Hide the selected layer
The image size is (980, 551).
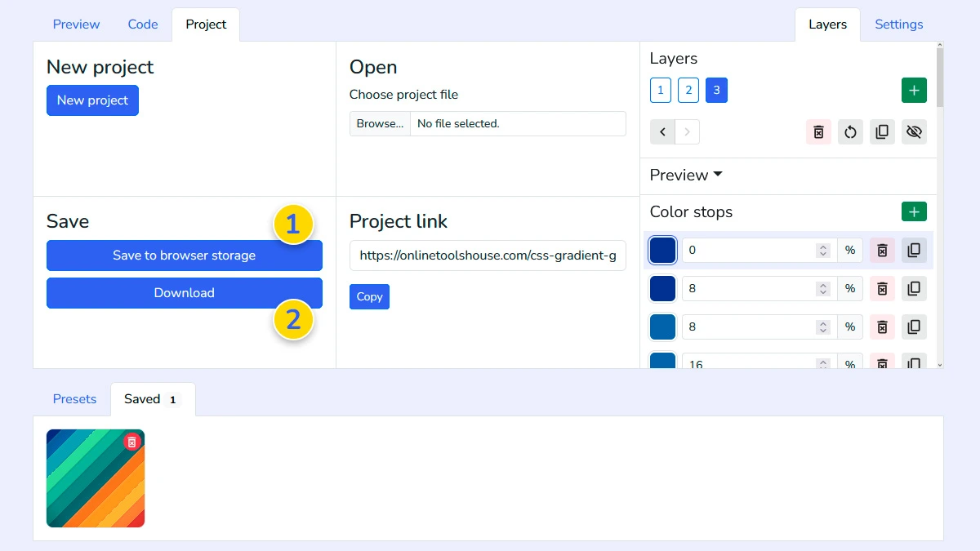tap(914, 131)
